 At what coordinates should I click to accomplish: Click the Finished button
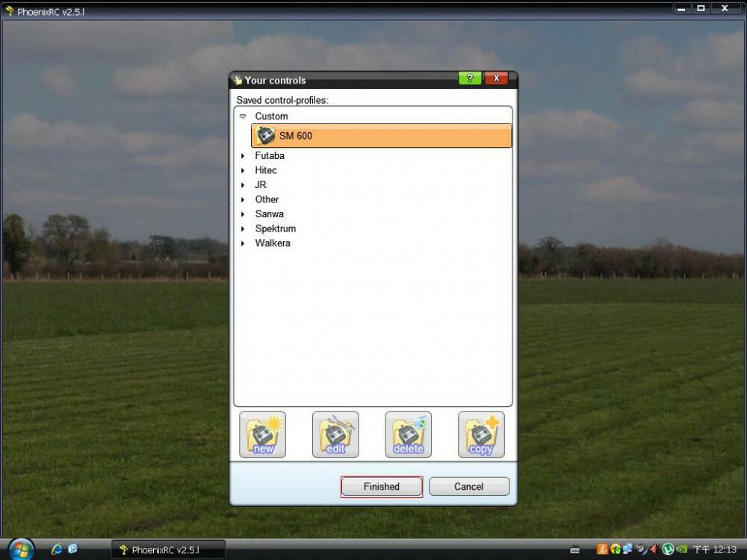click(382, 487)
